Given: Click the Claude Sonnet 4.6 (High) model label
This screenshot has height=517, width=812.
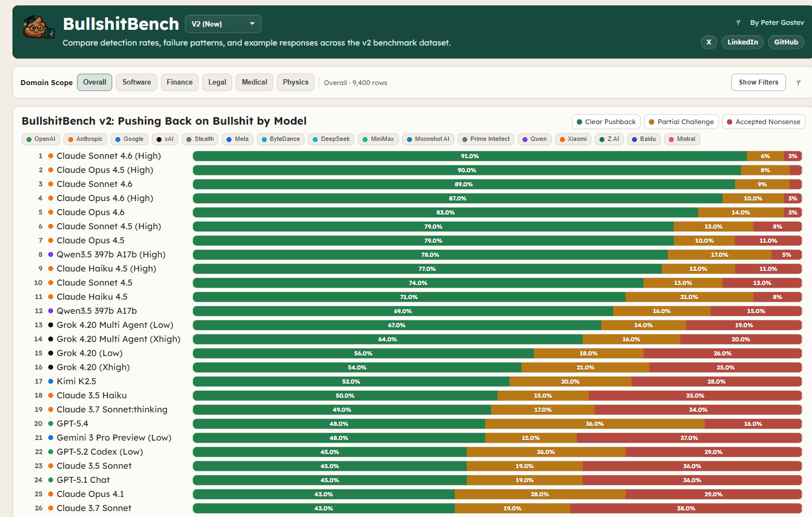Looking at the screenshot, I should 108,156.
